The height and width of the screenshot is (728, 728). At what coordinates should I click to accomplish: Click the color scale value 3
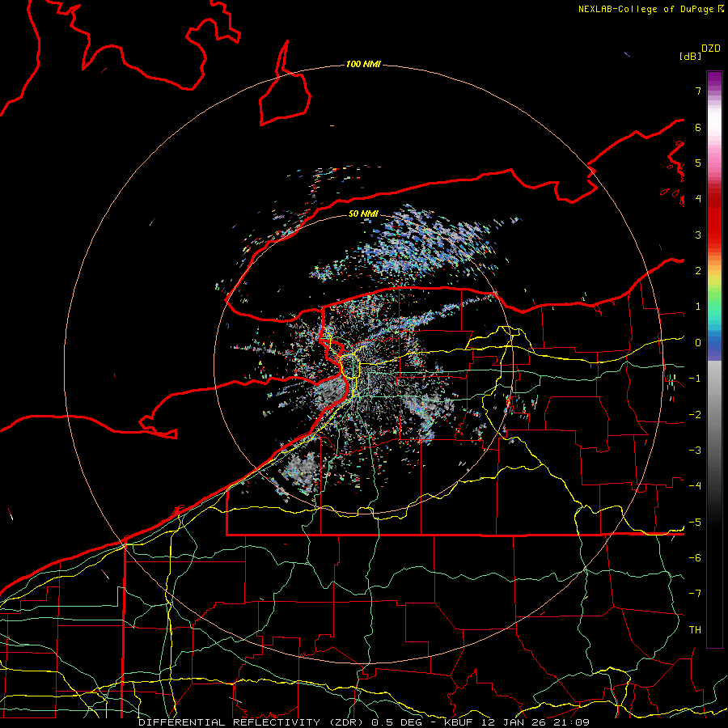pyautogui.click(x=698, y=235)
